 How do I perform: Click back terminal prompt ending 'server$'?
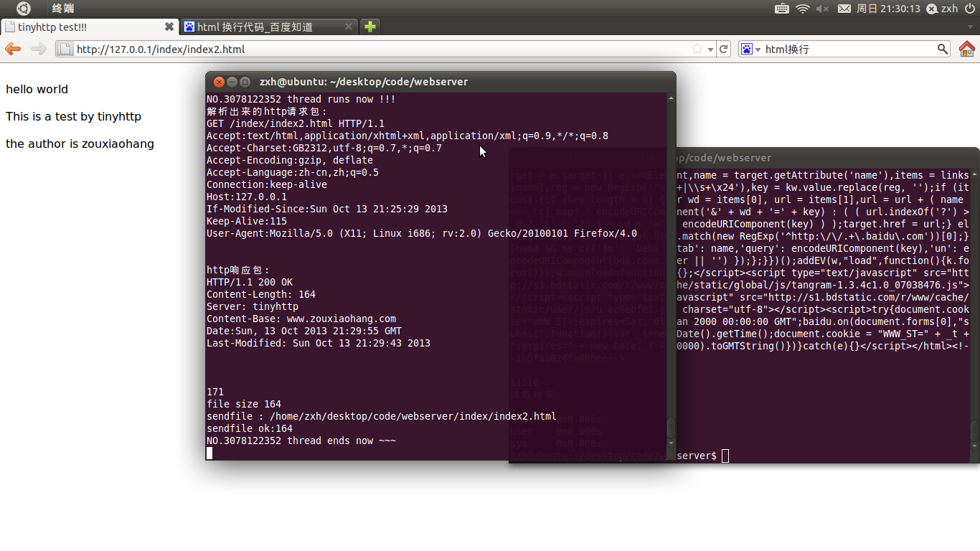click(x=696, y=456)
